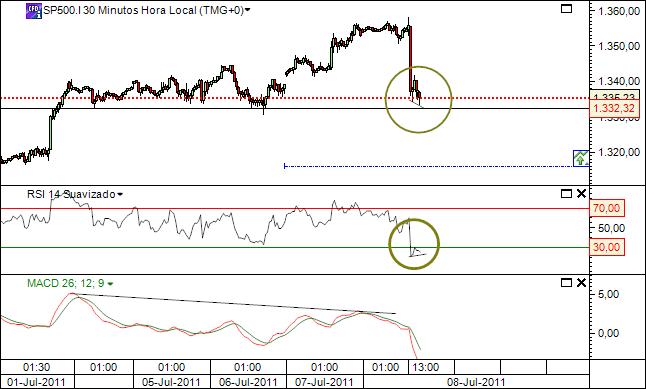Close the MACD indicator panel
This screenshot has height=389, width=646.
[x=581, y=283]
